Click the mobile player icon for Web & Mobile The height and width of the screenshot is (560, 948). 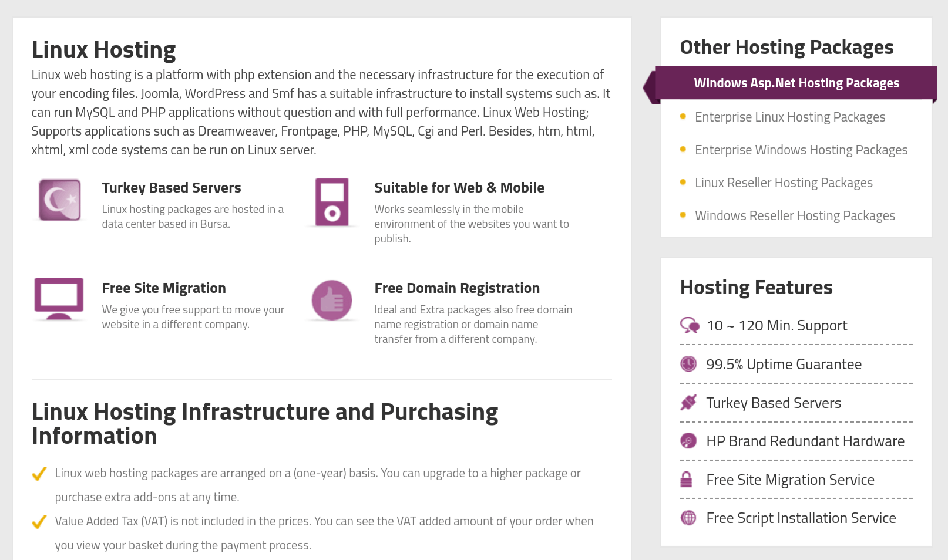click(x=332, y=202)
